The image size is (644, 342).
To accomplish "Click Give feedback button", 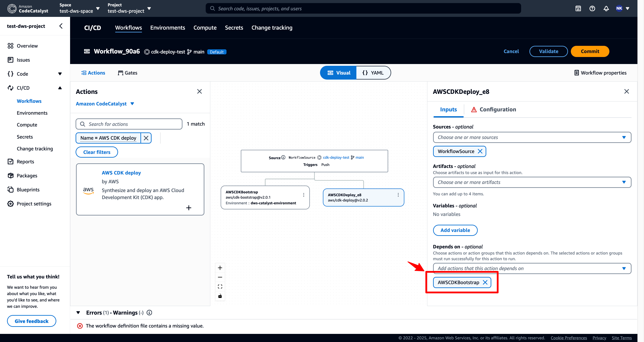I will tap(32, 321).
